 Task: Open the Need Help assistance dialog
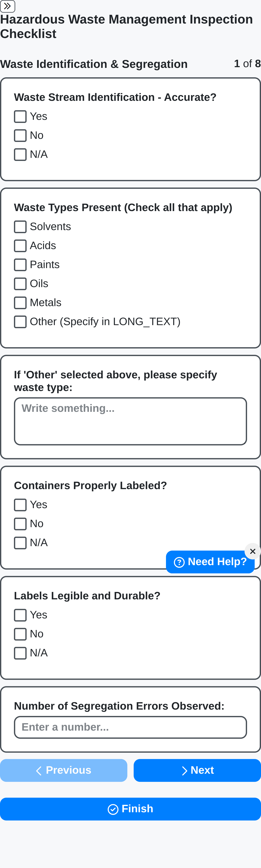210,562
